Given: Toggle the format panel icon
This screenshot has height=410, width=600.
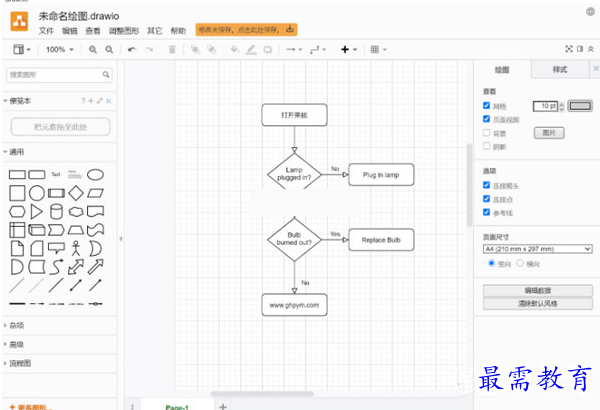Looking at the screenshot, I should (x=580, y=49).
